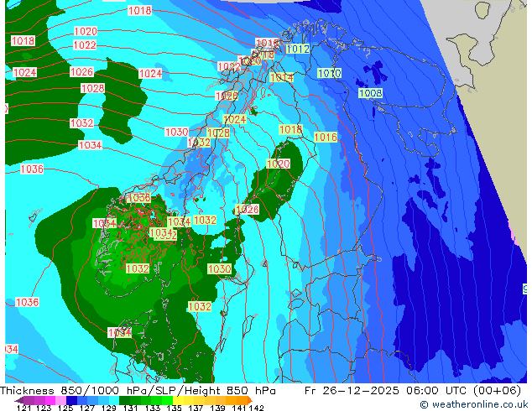Click legend value 137
Screen dimensions: 532x411
(196, 408)
